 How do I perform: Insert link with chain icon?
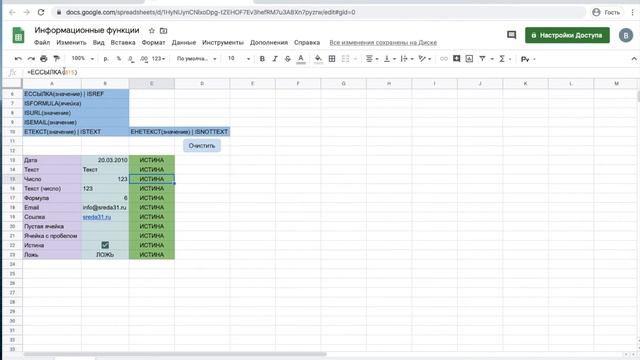pos(444,59)
